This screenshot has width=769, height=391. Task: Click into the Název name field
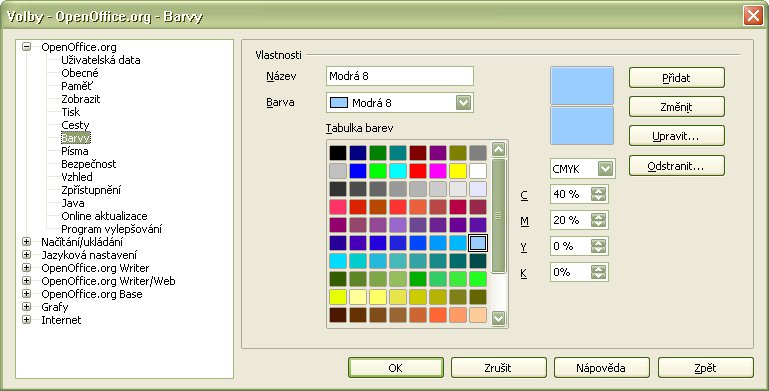click(400, 76)
